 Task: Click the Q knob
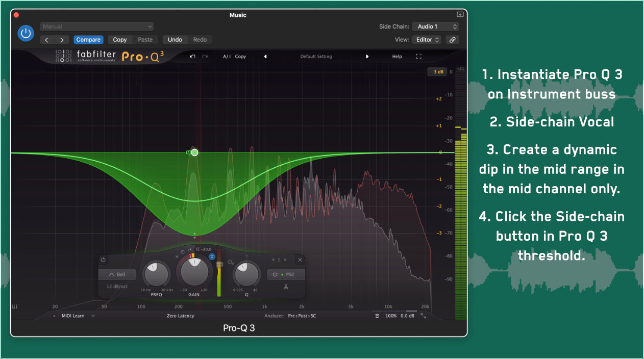(x=246, y=274)
